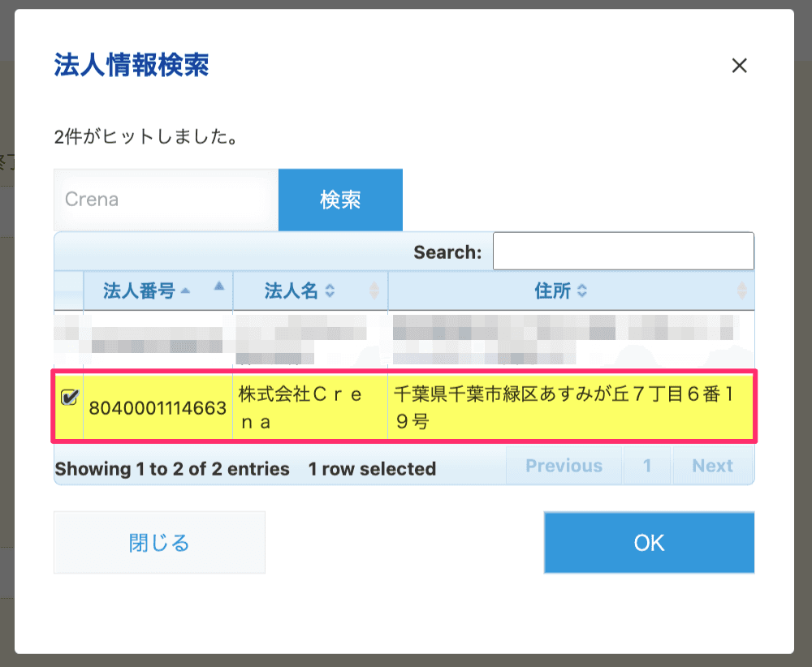Uncheck the checkbox for 株式会社Crena row
The image size is (812, 667).
(x=69, y=397)
